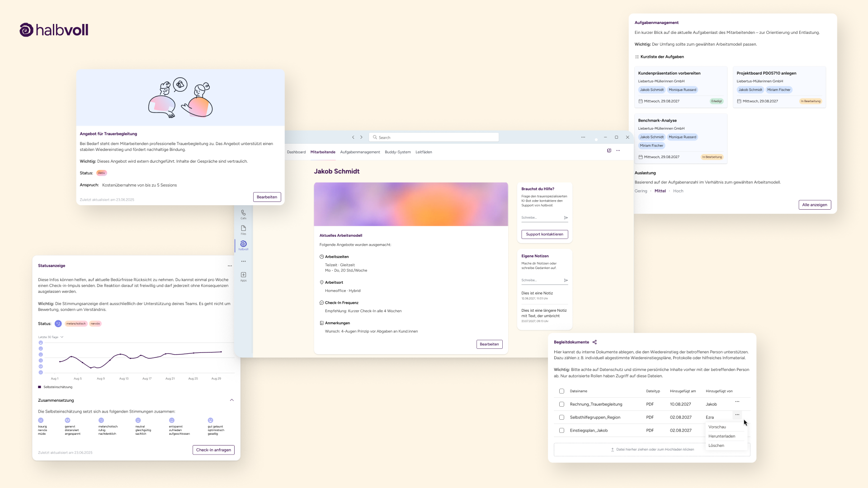This screenshot has height=488, width=868.
Task: Open the halbvoll app in sidebar
Action: pos(243,244)
